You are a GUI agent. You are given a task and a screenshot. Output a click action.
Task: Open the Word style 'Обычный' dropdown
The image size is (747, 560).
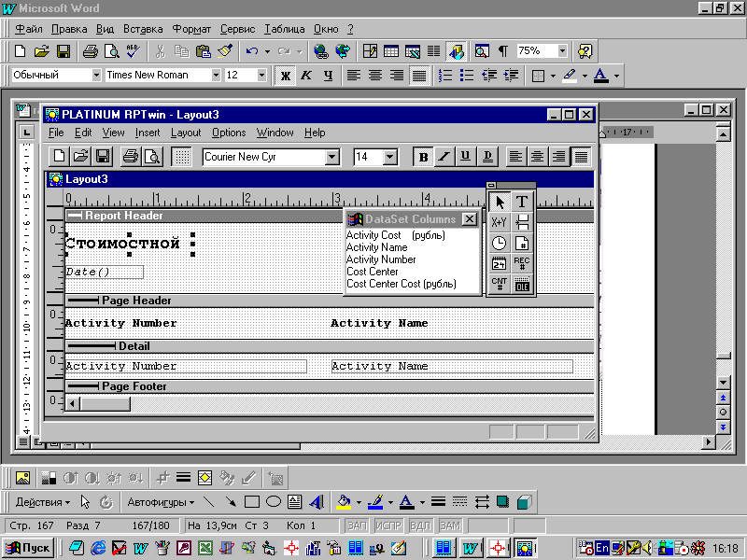[x=96, y=75]
